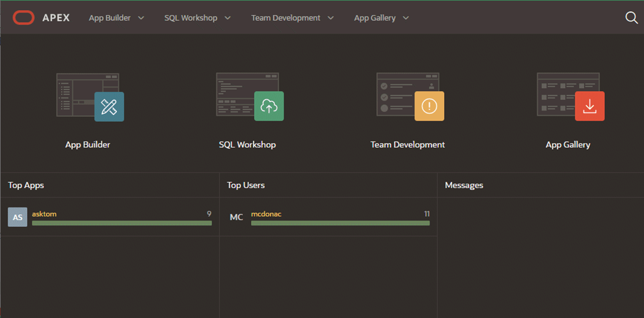Open the asktom app link
This screenshot has height=318, width=644.
(x=44, y=214)
